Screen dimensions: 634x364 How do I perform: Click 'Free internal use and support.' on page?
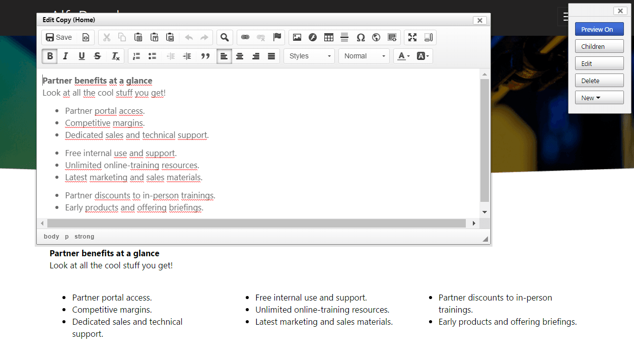click(311, 298)
